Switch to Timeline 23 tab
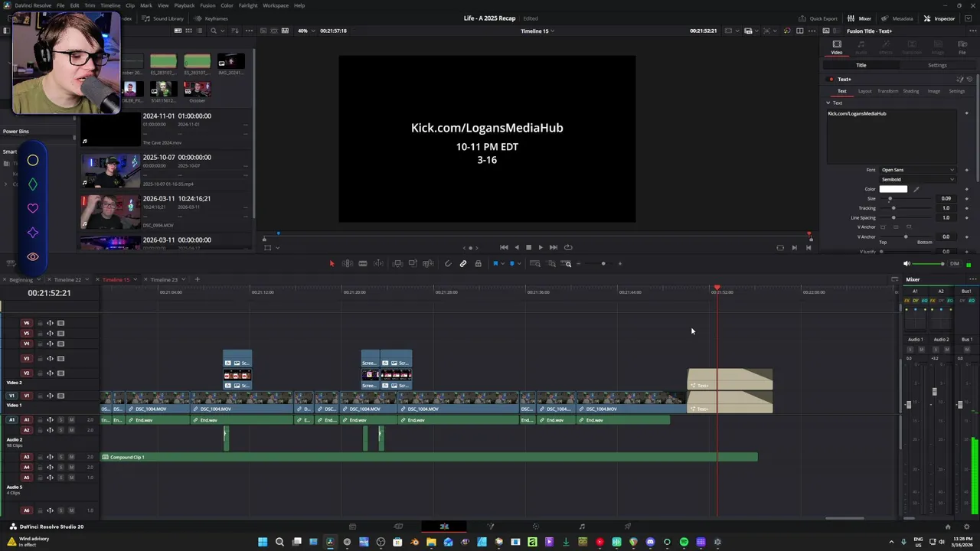 [x=164, y=279]
